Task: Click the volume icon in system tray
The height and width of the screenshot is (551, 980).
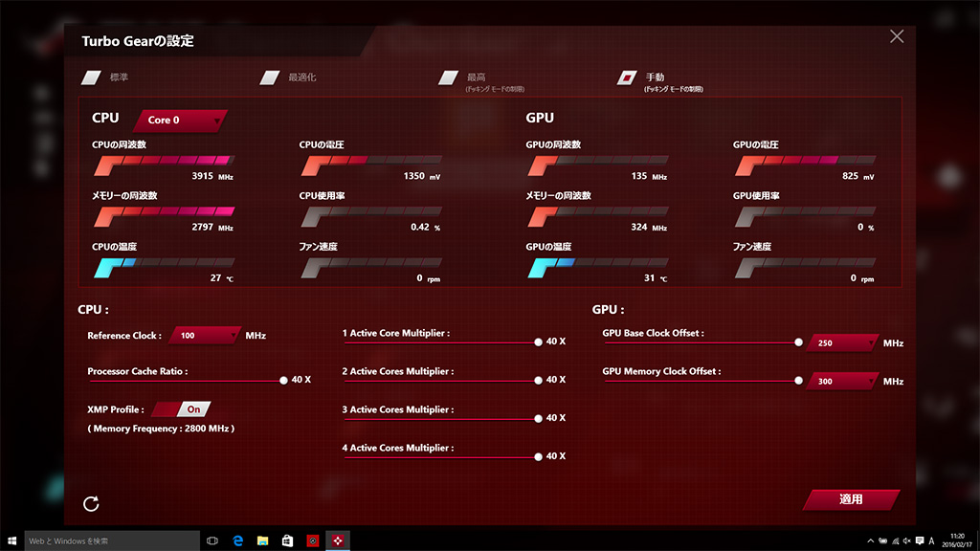Action: click(x=907, y=541)
